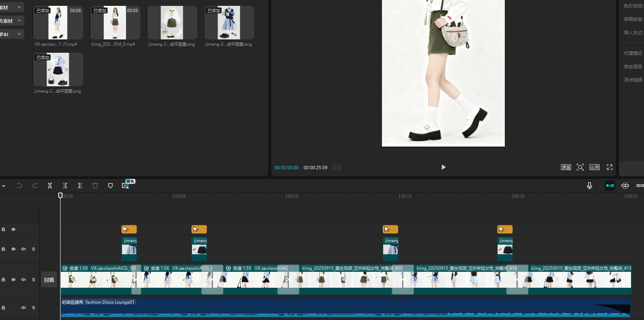Select the fourth orange cursor sticker clip
This screenshot has width=644, height=320.
tap(505, 230)
